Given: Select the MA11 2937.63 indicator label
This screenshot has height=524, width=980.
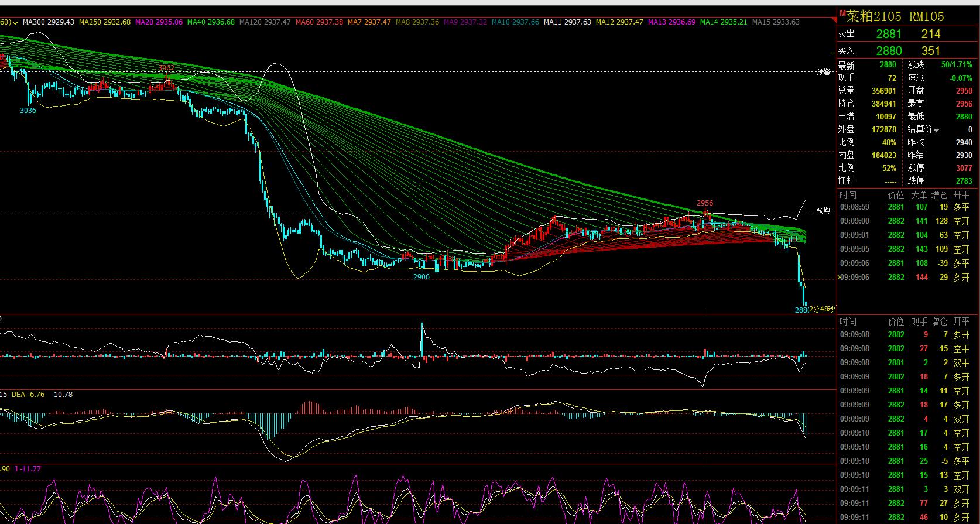Looking at the screenshot, I should pos(567,22).
